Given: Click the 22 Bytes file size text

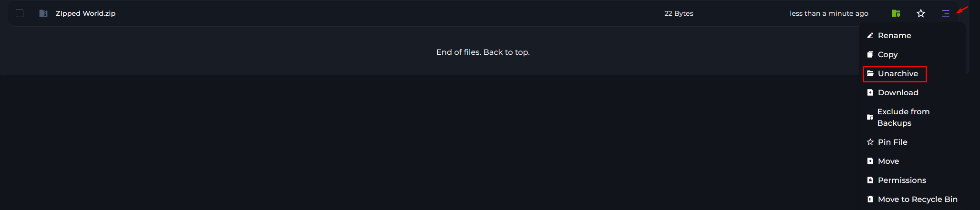Looking at the screenshot, I should (x=679, y=13).
